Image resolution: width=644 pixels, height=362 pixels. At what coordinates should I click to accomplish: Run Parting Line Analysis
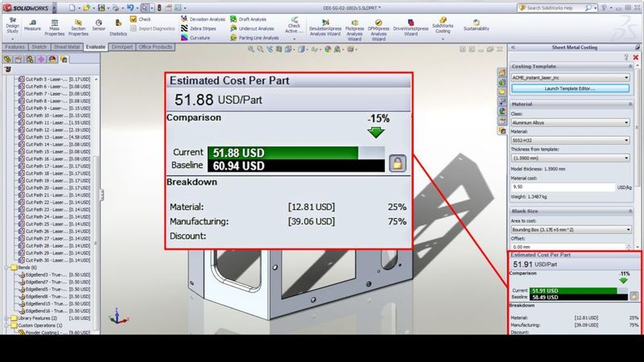pos(254,38)
